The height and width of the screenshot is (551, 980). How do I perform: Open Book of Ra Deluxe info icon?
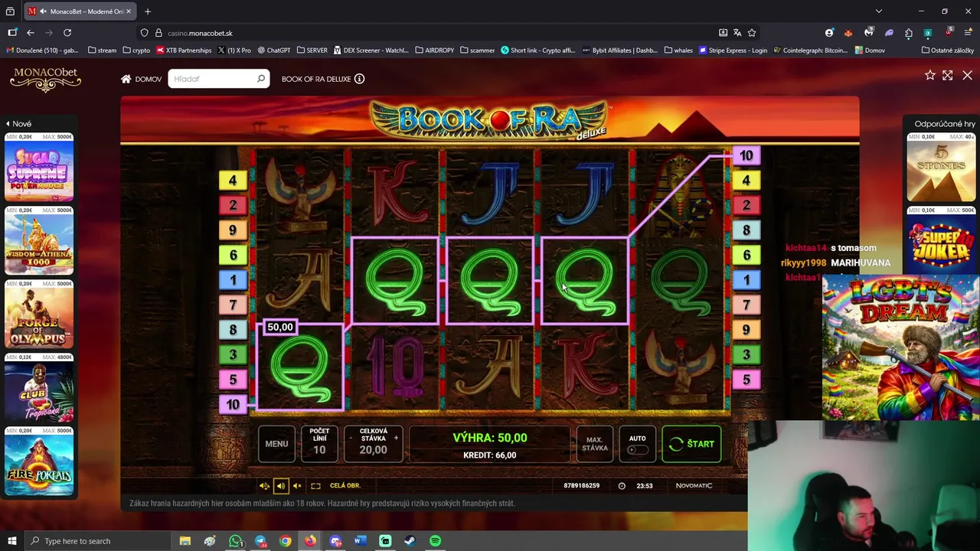359,79
